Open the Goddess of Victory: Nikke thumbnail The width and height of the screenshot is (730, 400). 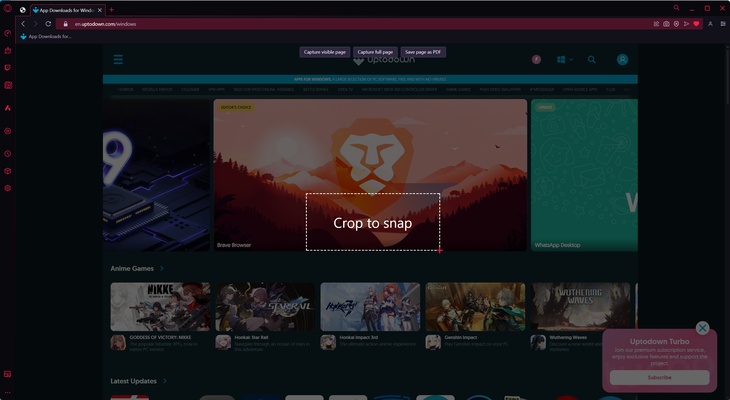click(x=160, y=307)
